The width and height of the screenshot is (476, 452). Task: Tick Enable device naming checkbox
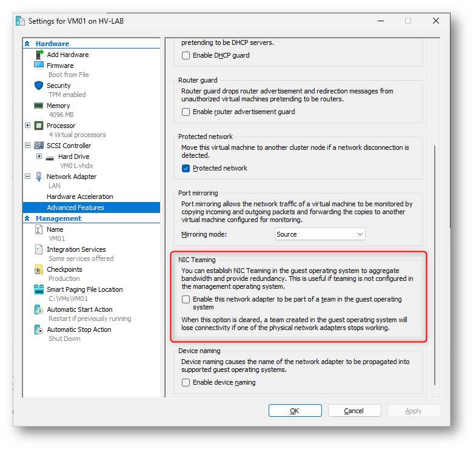pos(186,382)
